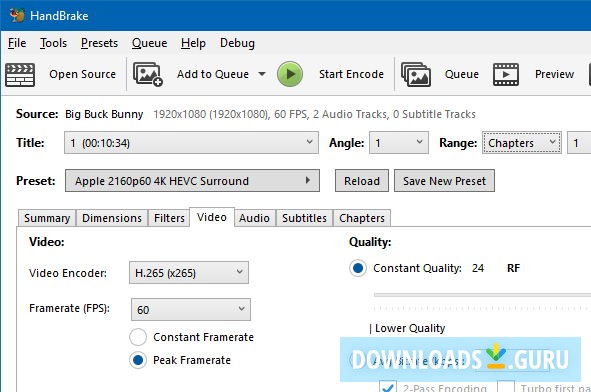Click the Preview film strip icon
The height and width of the screenshot is (392, 591).
506,74
